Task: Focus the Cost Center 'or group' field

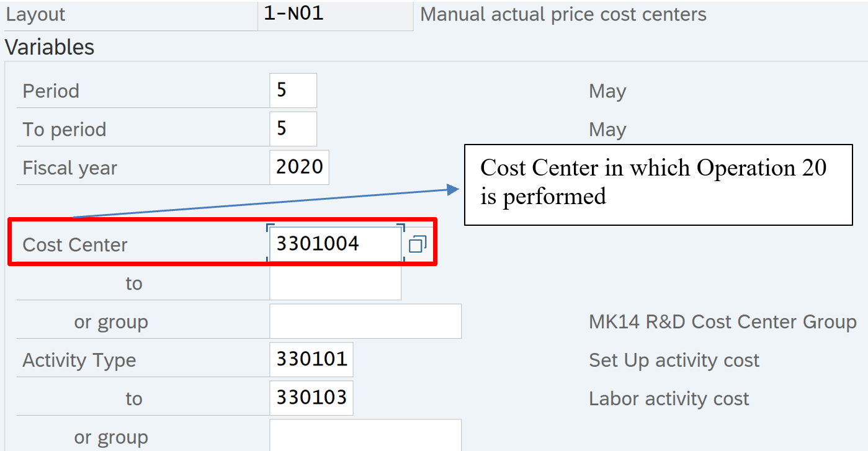Action: coord(365,321)
